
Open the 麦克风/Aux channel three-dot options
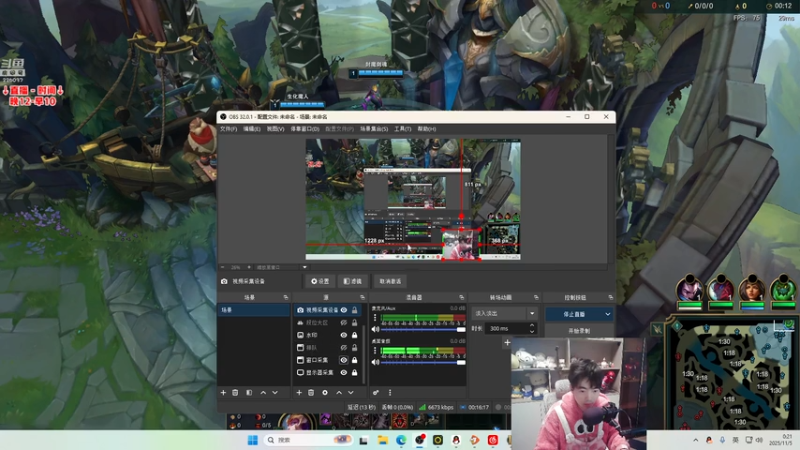point(375,318)
